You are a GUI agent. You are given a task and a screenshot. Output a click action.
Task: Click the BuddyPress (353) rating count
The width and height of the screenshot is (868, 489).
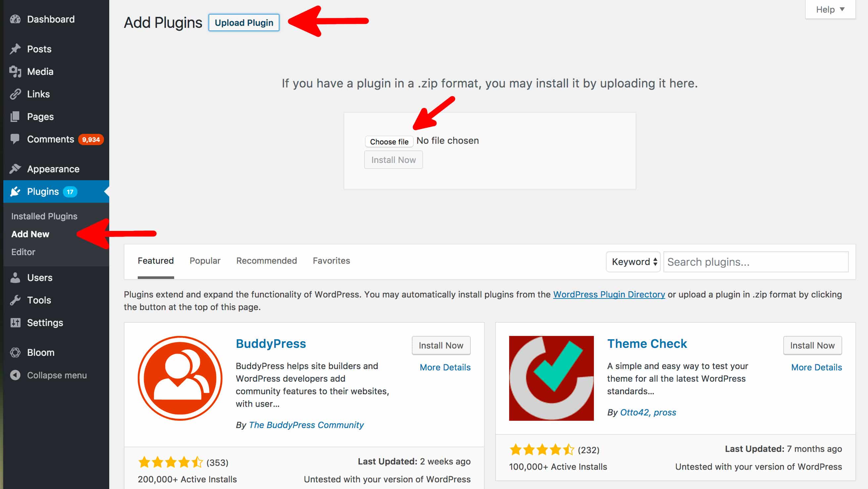coord(217,463)
